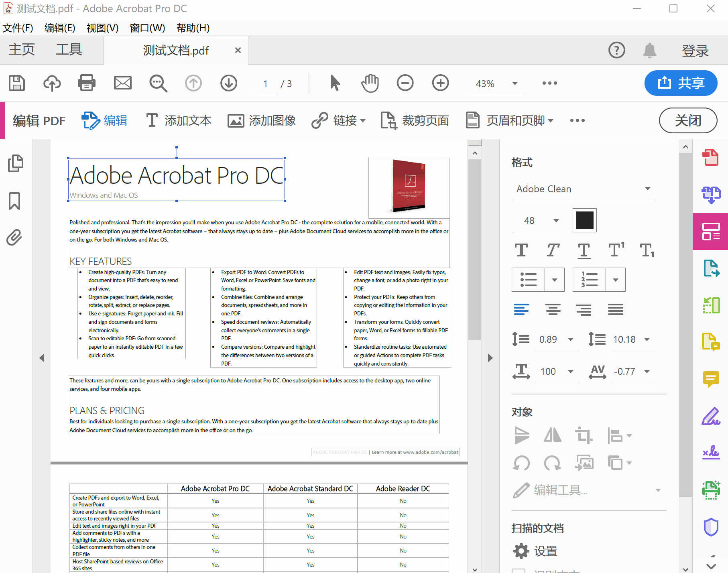Image resolution: width=728 pixels, height=573 pixels.
Task: Open Create PDF tool in right rail
Action: (710, 157)
